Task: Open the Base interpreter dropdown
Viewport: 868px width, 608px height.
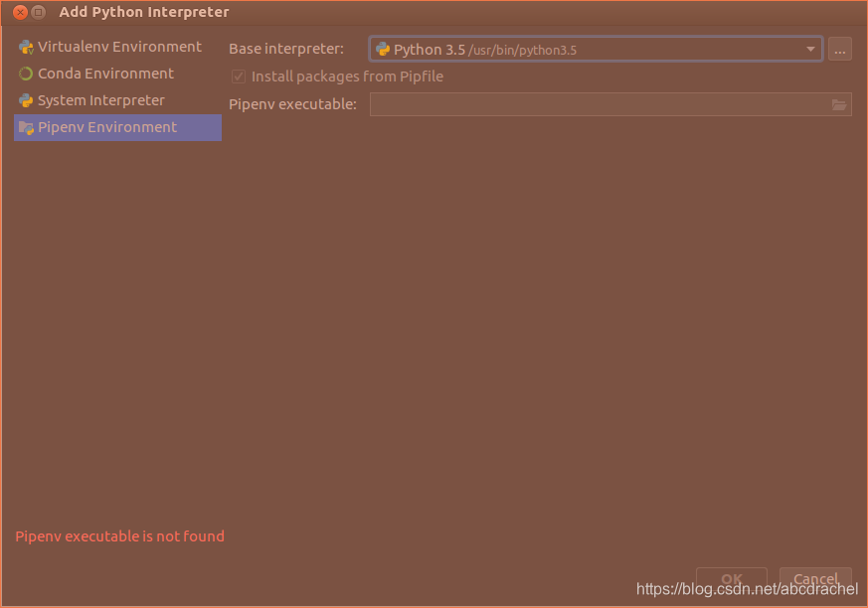Action: coord(809,48)
